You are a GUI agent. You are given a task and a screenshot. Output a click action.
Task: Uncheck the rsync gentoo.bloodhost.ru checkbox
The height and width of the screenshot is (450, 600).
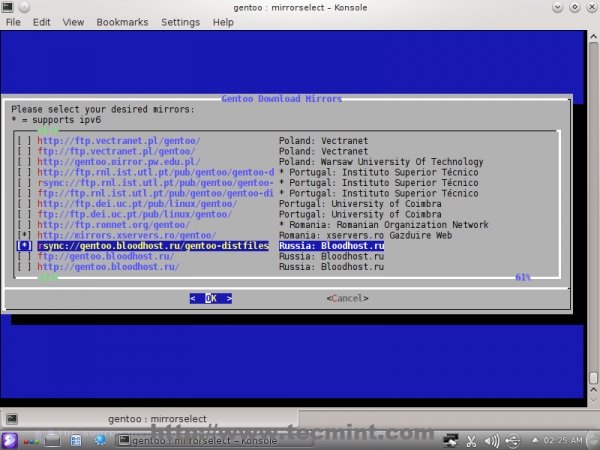24,246
